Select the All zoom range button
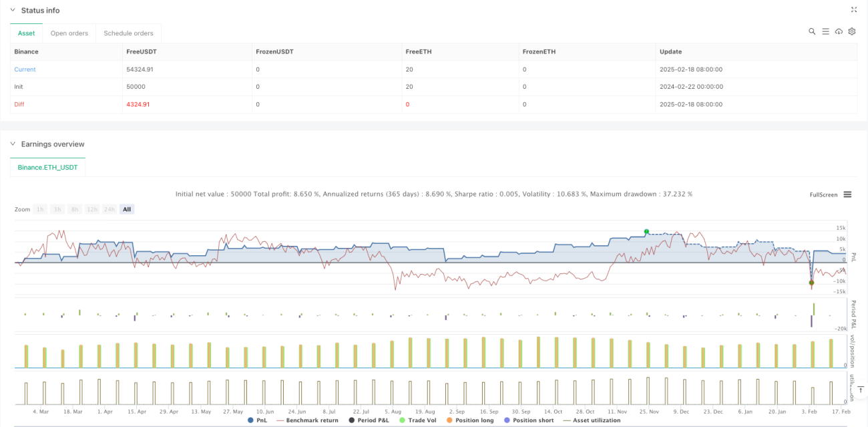 [x=127, y=209]
